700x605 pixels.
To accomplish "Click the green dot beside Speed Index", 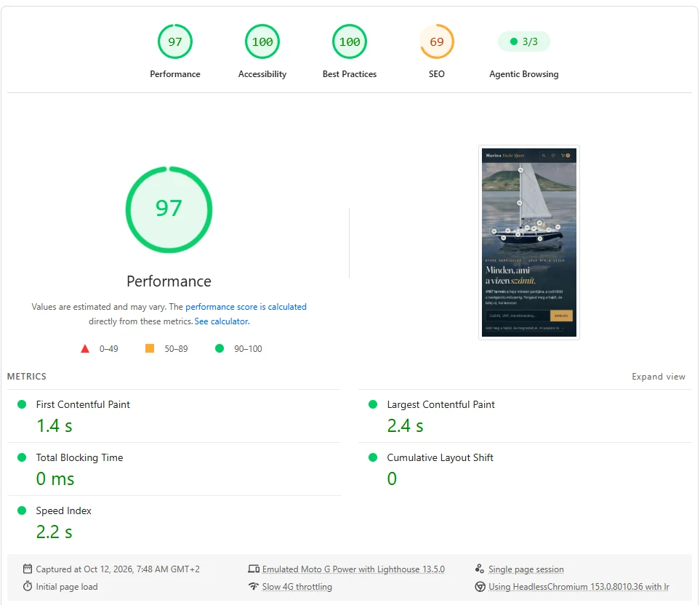I will (x=21, y=510).
